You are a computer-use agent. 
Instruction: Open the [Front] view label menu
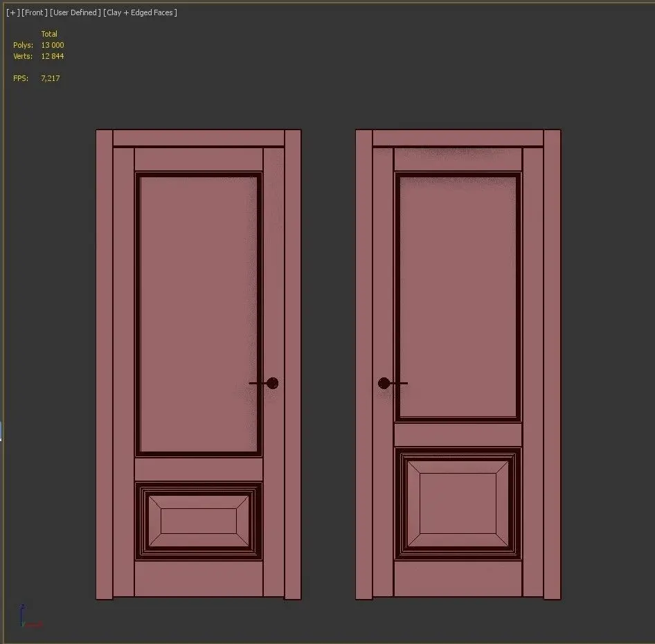(x=34, y=12)
